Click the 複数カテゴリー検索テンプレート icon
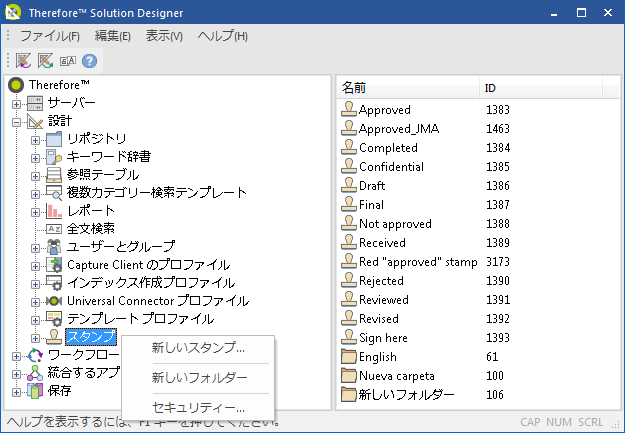 54,193
